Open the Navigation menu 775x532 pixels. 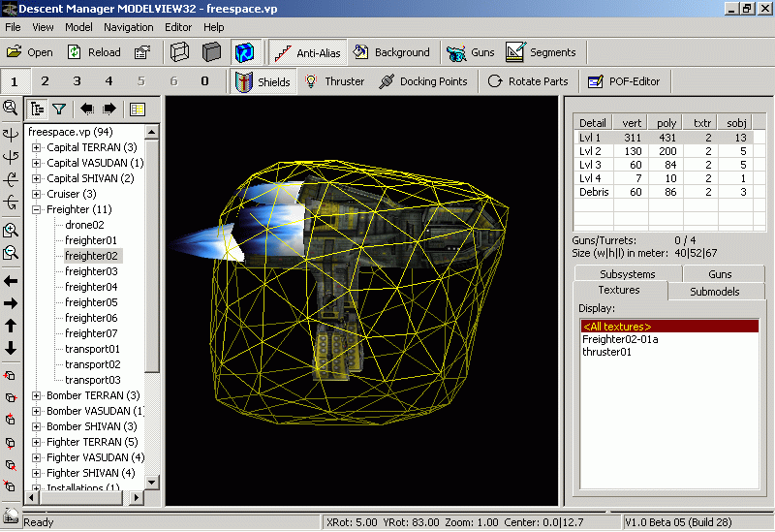pos(129,27)
